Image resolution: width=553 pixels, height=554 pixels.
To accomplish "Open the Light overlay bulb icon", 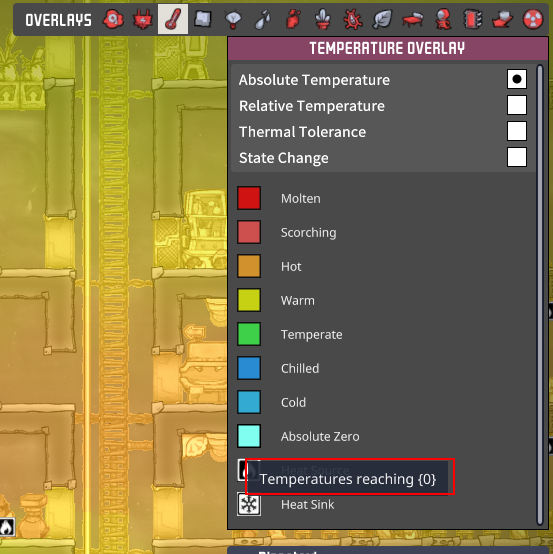I will point(233,19).
